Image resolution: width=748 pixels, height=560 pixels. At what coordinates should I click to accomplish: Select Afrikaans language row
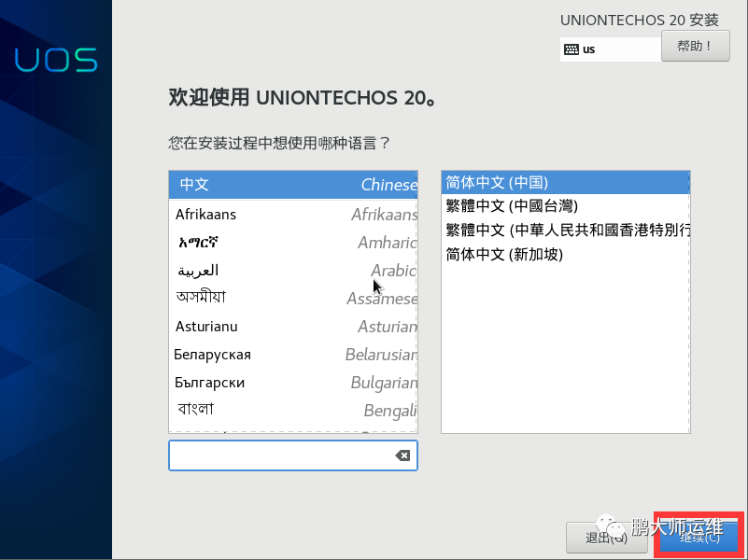(x=293, y=215)
